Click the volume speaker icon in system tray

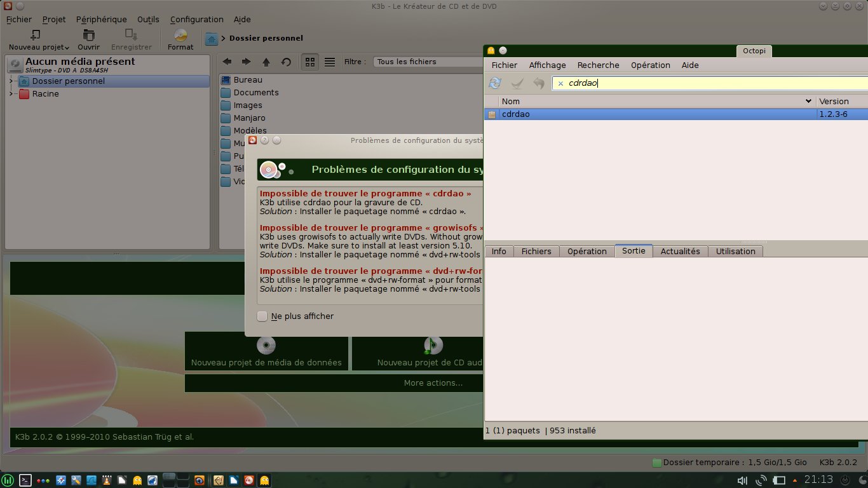pos(742,480)
